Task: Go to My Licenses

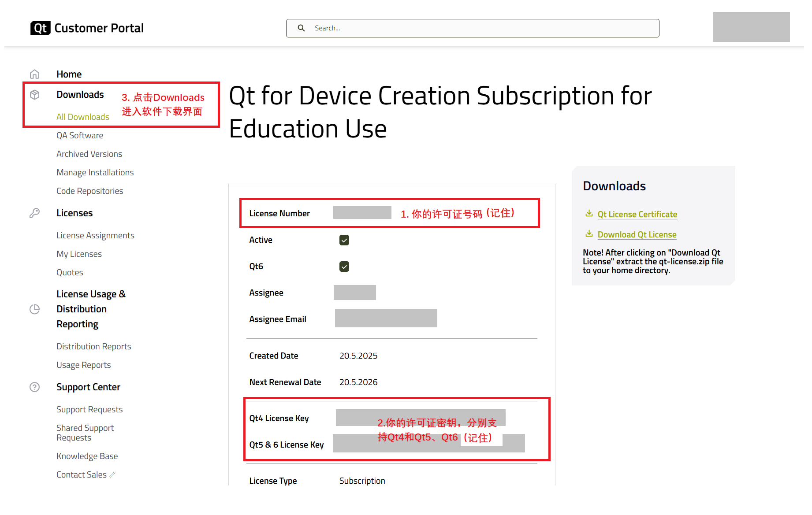Action: [79, 254]
